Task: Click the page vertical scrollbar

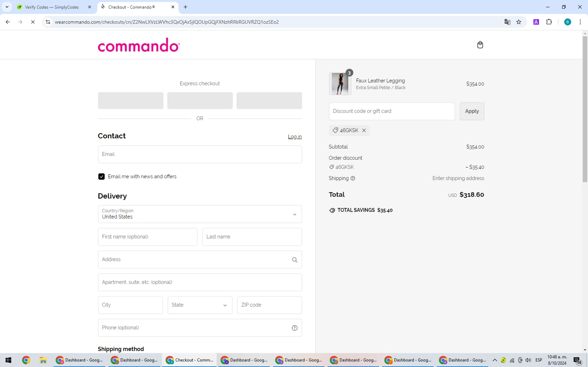Action: [x=585, y=110]
